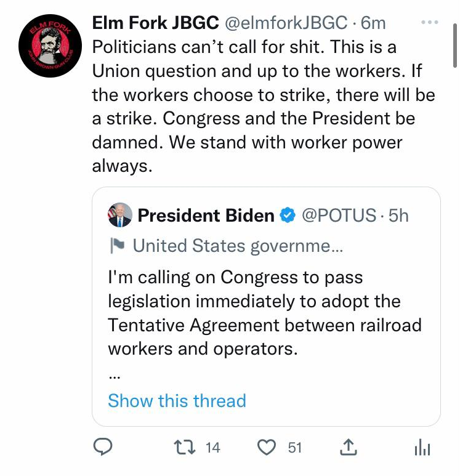460x476 pixels.
Task: Open the Elm Fork JBGC display name
Action: tap(155, 23)
